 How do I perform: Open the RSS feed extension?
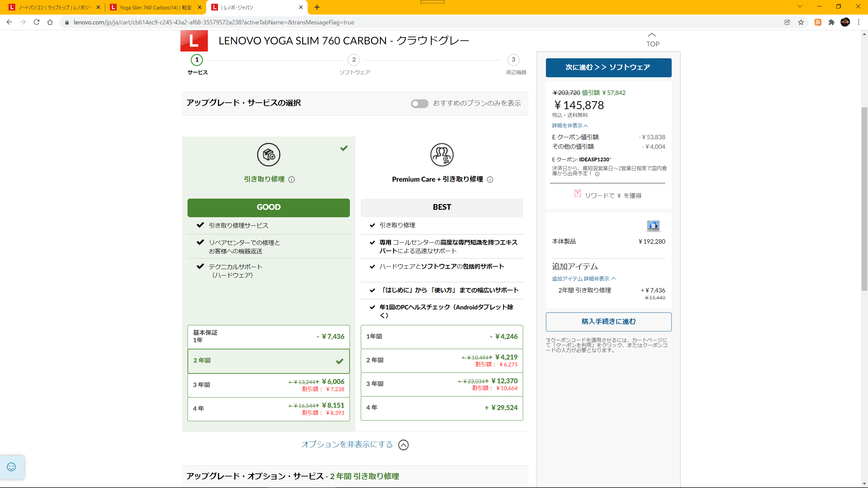pos(818,22)
